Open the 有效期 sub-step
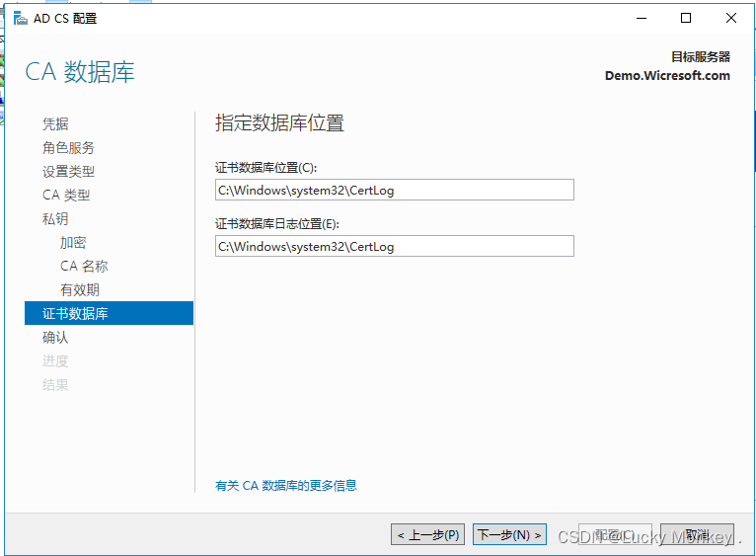Viewport: 756px width, 556px height. (x=80, y=289)
